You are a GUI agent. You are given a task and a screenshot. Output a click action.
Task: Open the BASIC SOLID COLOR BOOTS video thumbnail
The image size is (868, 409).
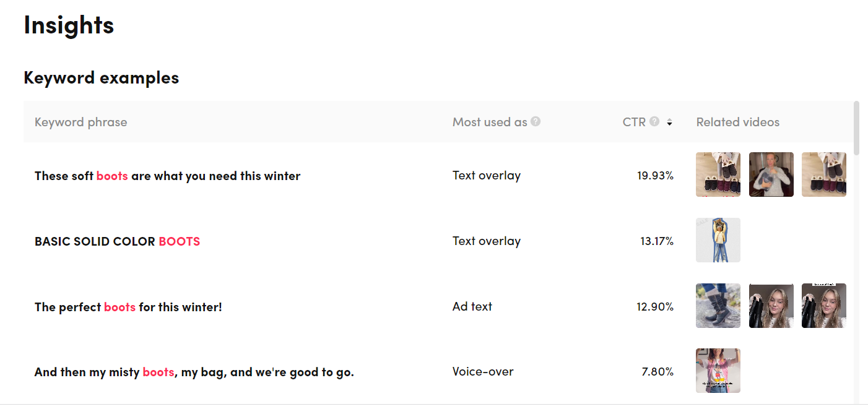click(x=718, y=240)
